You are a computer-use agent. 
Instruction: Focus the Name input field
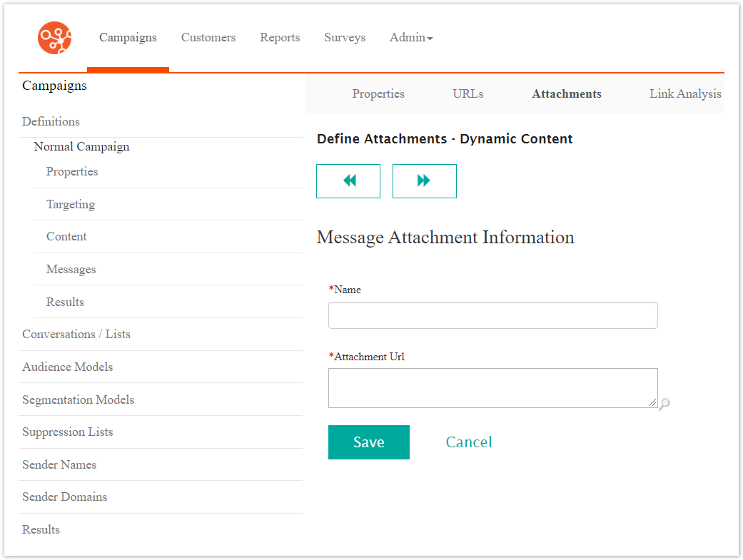(x=492, y=315)
